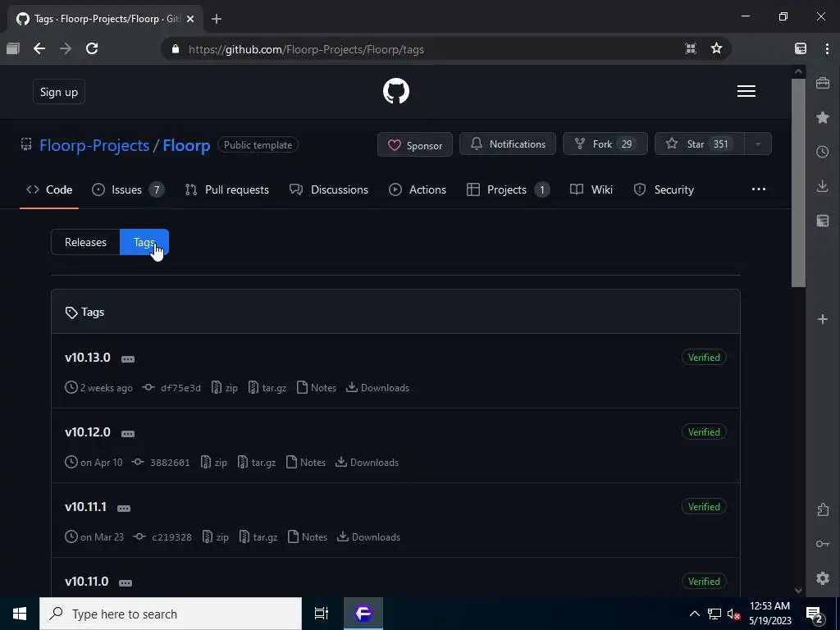Screen dimensions: 840x630
Task: Open the Wiki tab
Action: [x=591, y=189]
